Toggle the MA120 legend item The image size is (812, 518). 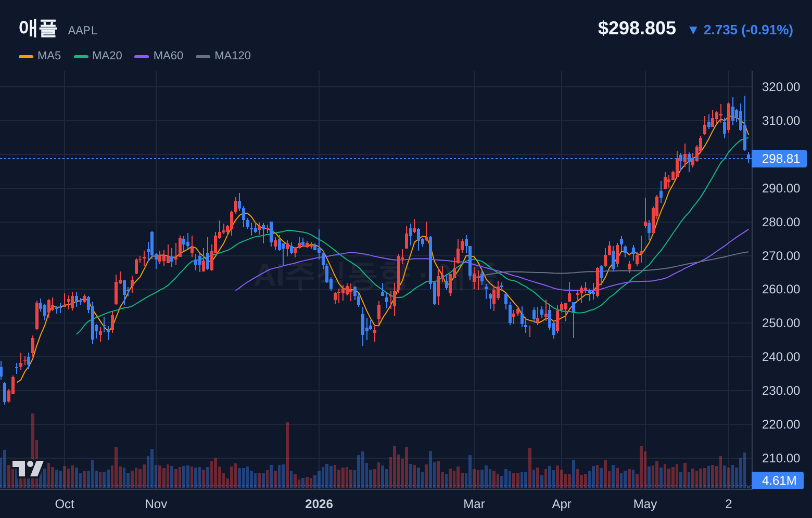point(223,56)
